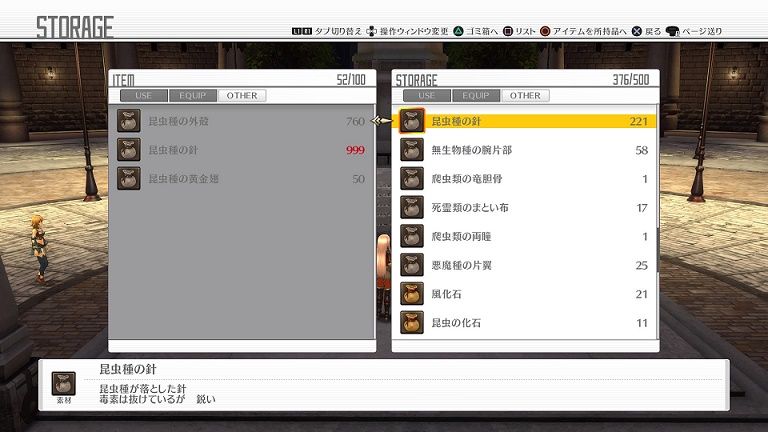Screen dimensions: 768x432
Task: Click the golden bag icon of 風化石
Action: pos(412,294)
